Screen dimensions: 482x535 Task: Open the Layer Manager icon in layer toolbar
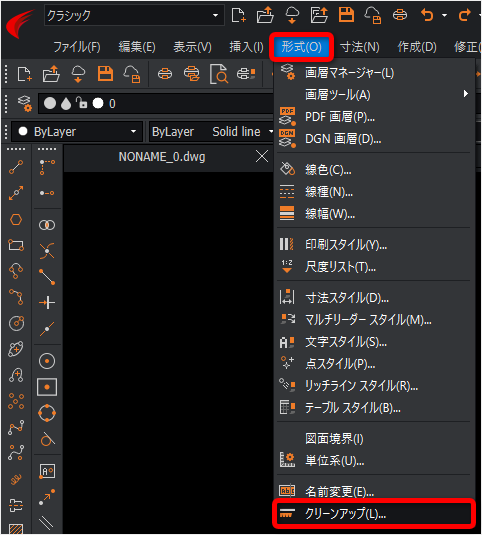tap(25, 103)
